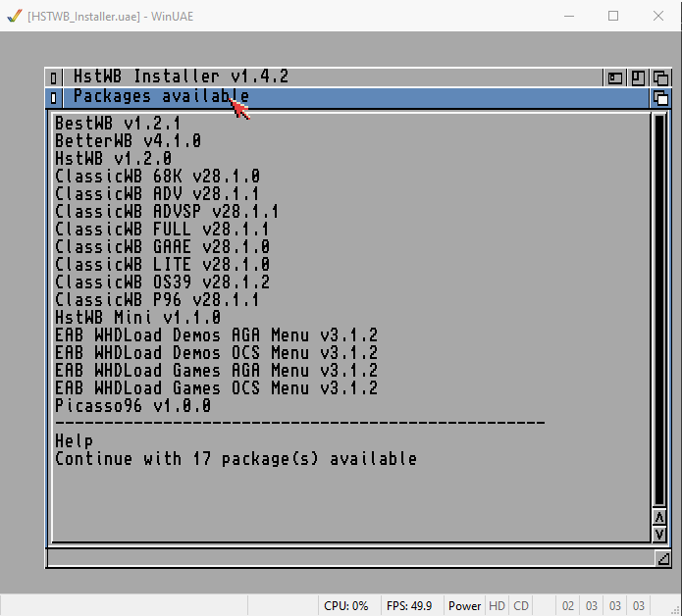Click the depth gadget of HstWB Installer

click(x=660, y=77)
